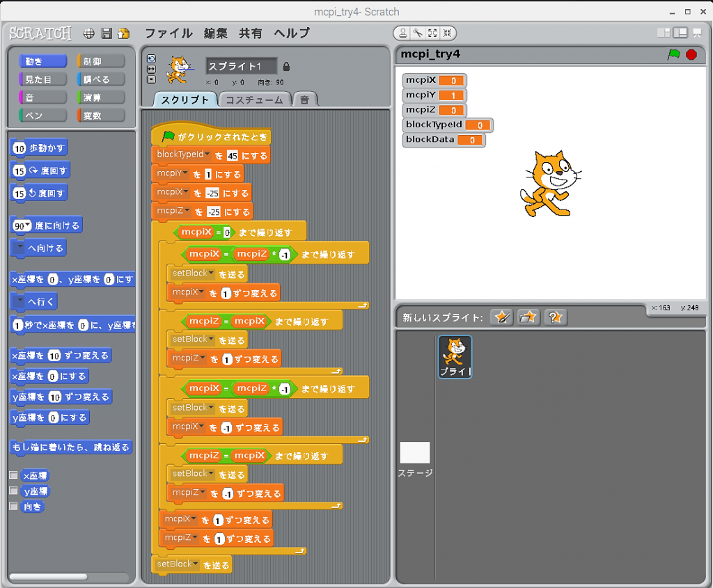Viewport: 713px width, 588px height.
Task: Select the 見た目 block category
Action: 42,79
